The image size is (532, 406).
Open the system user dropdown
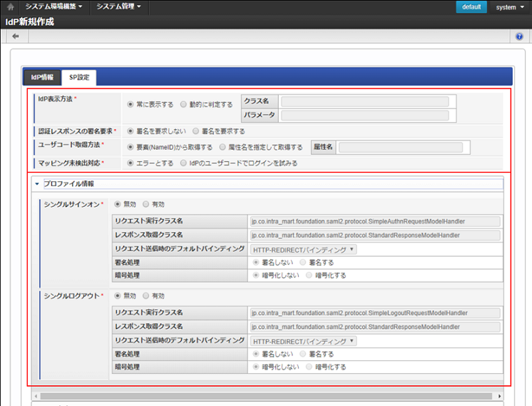coord(510,7)
